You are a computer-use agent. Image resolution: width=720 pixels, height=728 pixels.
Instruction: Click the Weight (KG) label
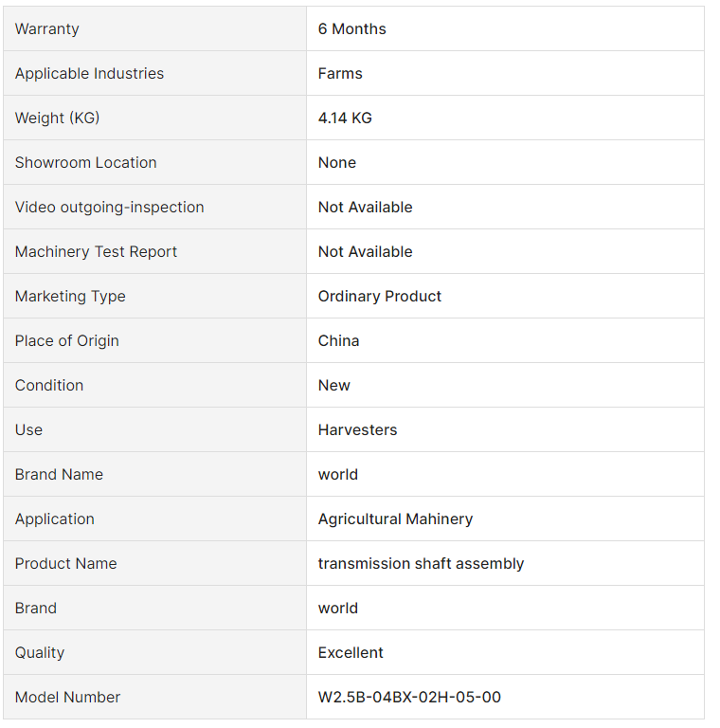tap(57, 118)
